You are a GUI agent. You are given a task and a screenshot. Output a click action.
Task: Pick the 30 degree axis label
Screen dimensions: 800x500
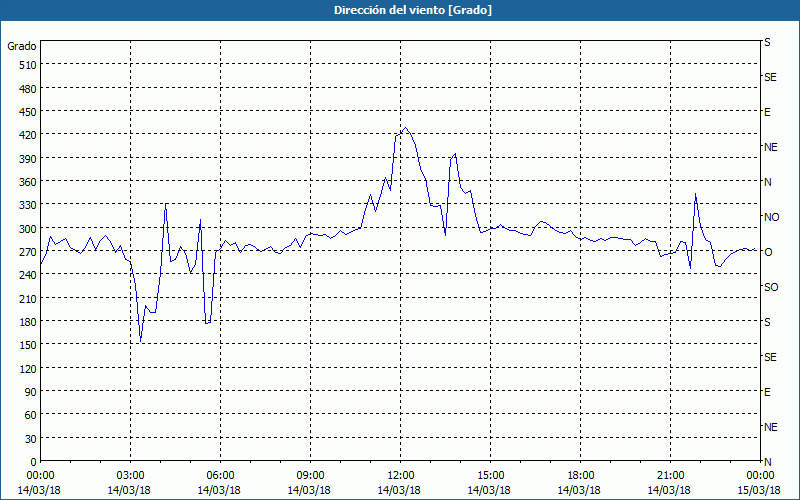coord(31,439)
